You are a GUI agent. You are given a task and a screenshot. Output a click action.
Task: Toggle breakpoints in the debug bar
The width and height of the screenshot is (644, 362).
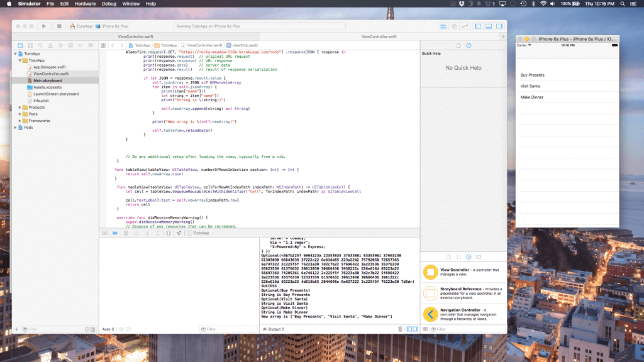(x=115, y=233)
